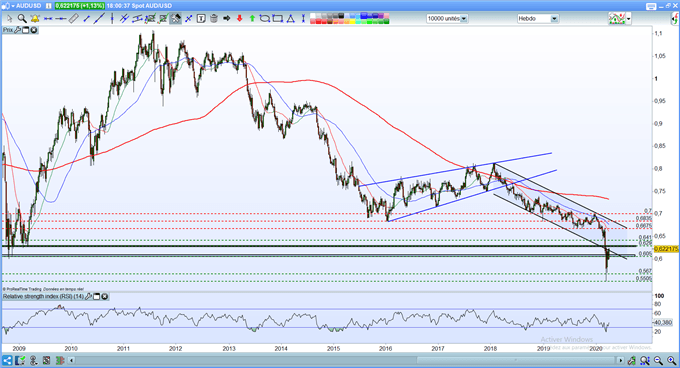Click the zoom in magnifier at bottom right
The height and width of the screenshot is (368, 680).
672,360
